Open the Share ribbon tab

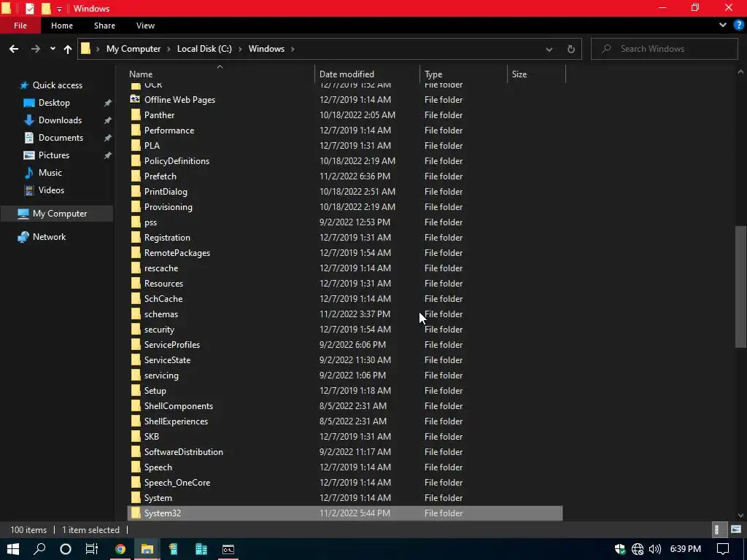click(x=104, y=26)
